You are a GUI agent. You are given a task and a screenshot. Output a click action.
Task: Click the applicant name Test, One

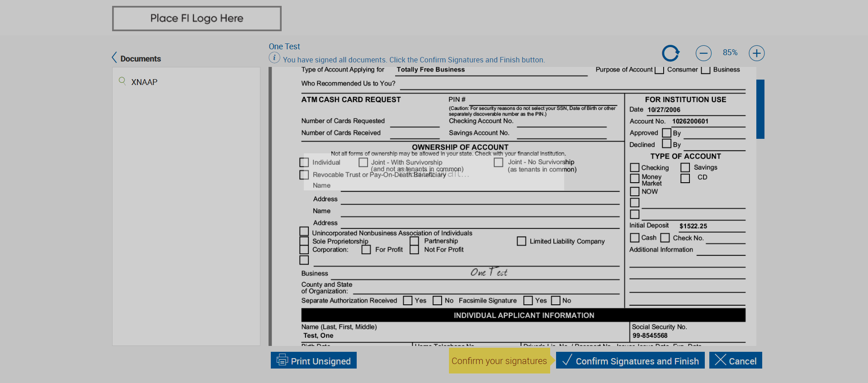point(318,336)
